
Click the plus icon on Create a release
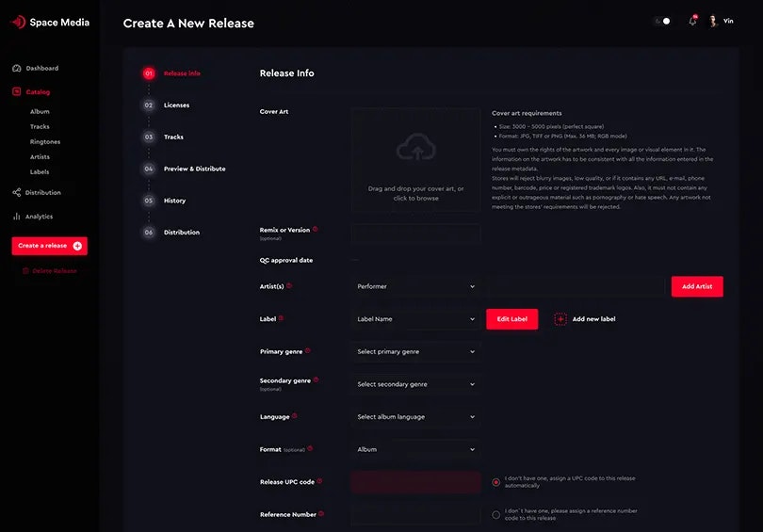pyautogui.click(x=77, y=246)
